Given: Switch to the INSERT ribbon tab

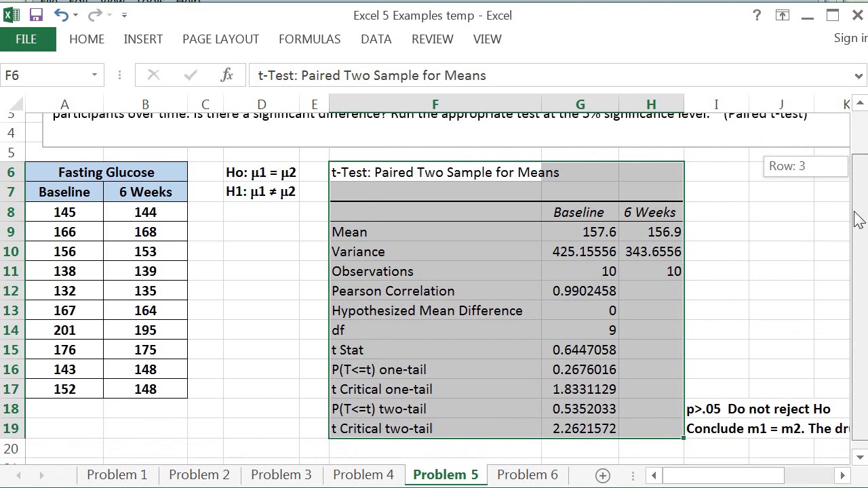Looking at the screenshot, I should (143, 39).
